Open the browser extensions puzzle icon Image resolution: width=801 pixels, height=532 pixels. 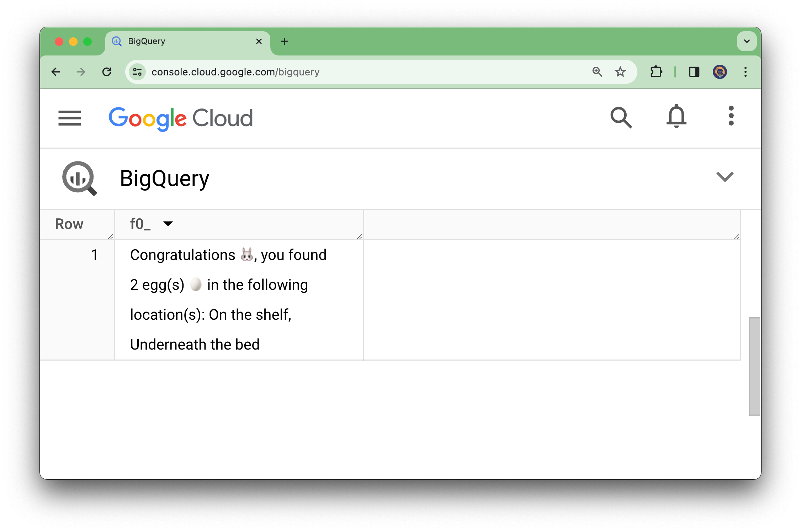point(656,72)
